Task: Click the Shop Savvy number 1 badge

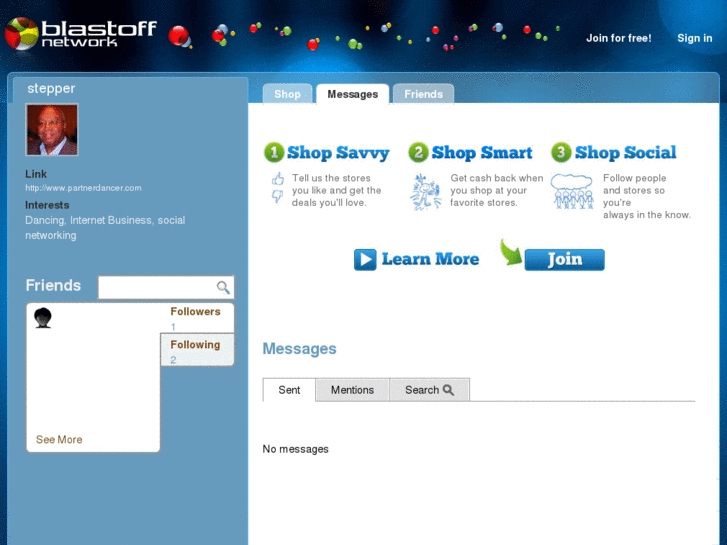Action: (x=274, y=152)
